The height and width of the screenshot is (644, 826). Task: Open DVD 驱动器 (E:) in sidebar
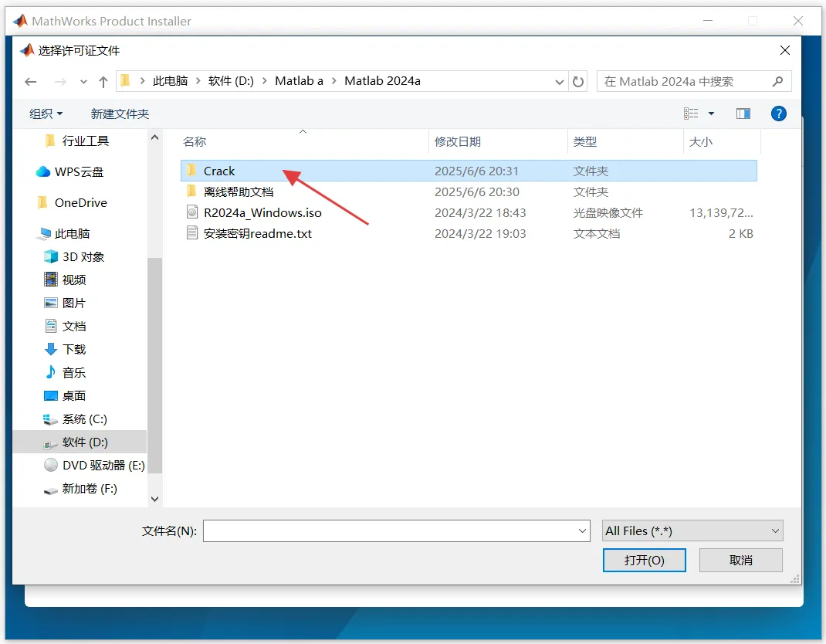[x=93, y=466]
